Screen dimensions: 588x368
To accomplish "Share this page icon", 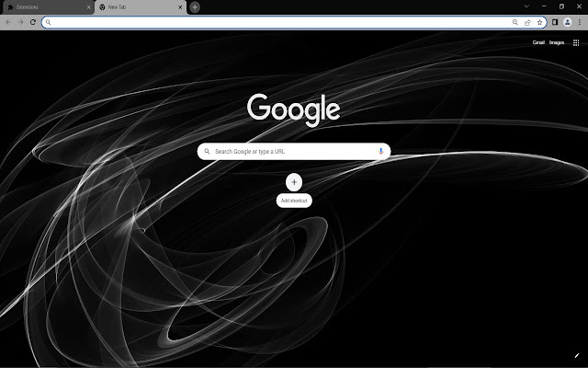I will [x=527, y=22].
